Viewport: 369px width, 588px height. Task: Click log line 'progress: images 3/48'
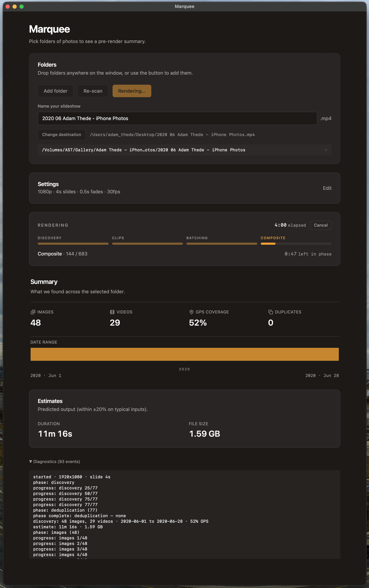[60, 549]
